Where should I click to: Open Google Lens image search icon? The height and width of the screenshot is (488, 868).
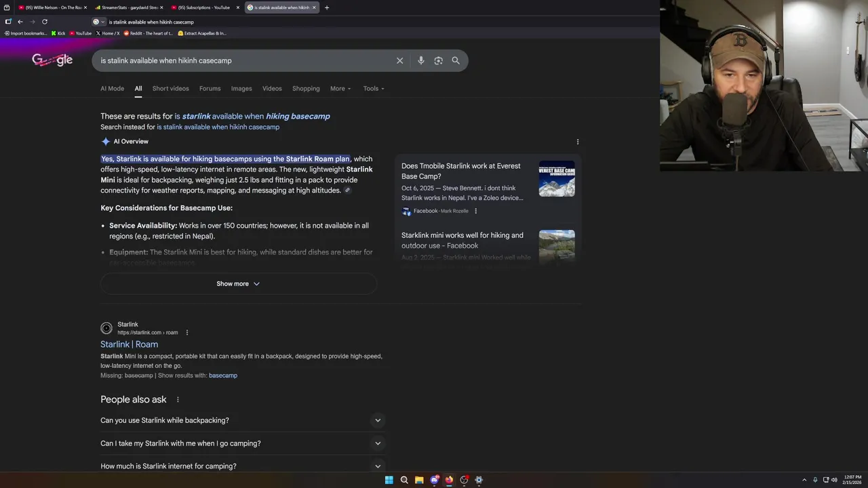tap(438, 60)
